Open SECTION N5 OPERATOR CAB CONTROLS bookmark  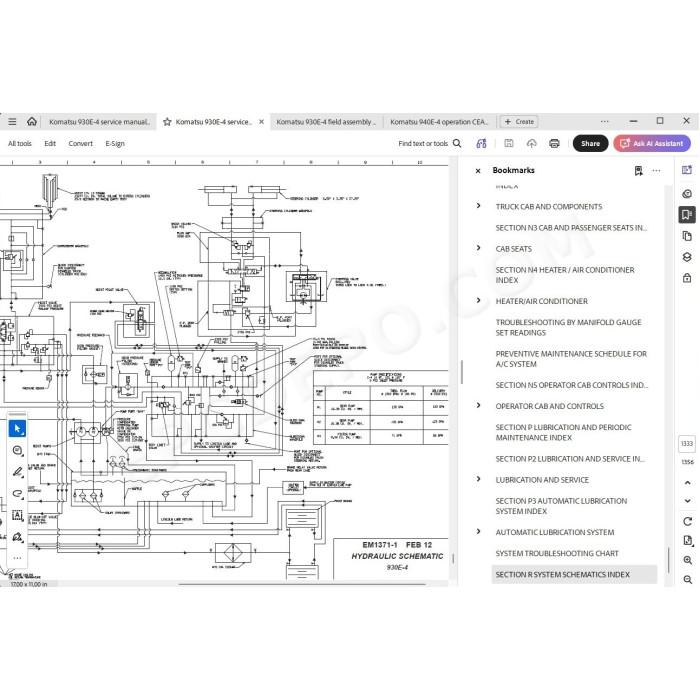571,385
